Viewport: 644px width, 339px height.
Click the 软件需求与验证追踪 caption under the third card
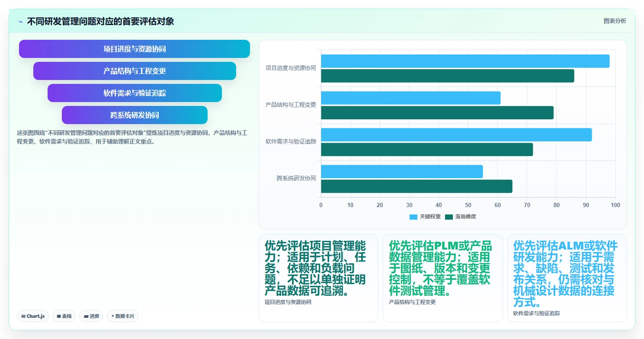[536, 313]
